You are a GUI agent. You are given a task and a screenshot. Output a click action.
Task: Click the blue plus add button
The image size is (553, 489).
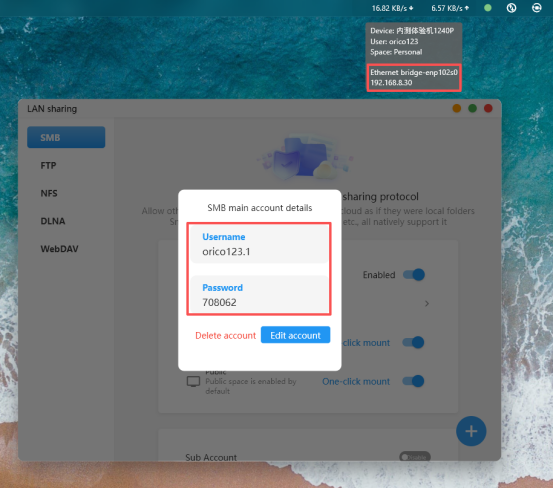click(471, 431)
